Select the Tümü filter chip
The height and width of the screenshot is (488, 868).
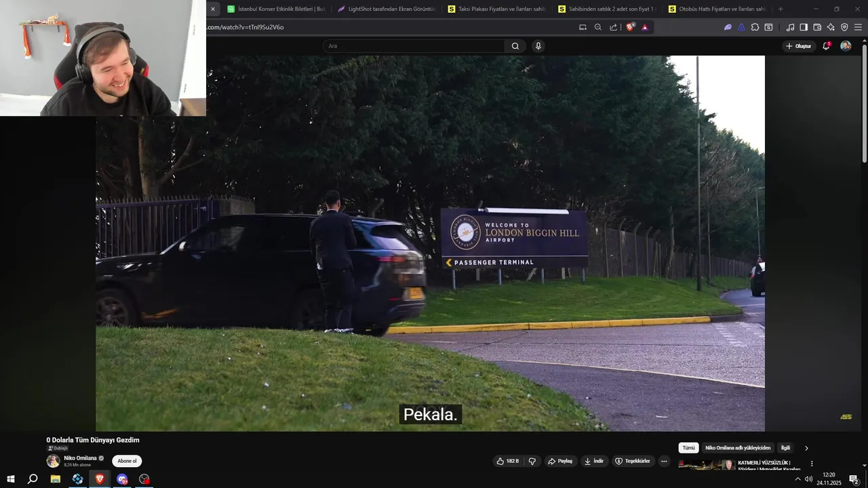pos(688,448)
